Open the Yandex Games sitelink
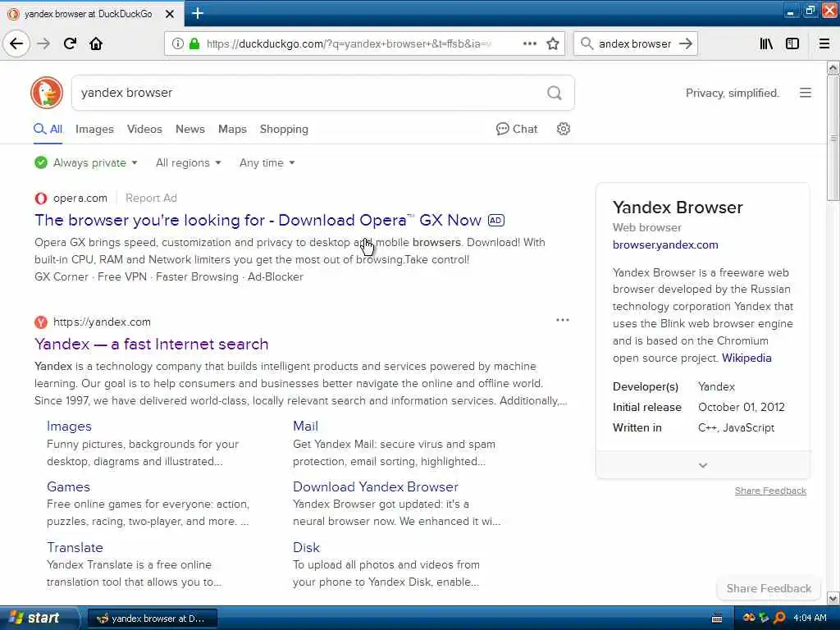Viewport: 840px width, 630px height. (x=69, y=487)
